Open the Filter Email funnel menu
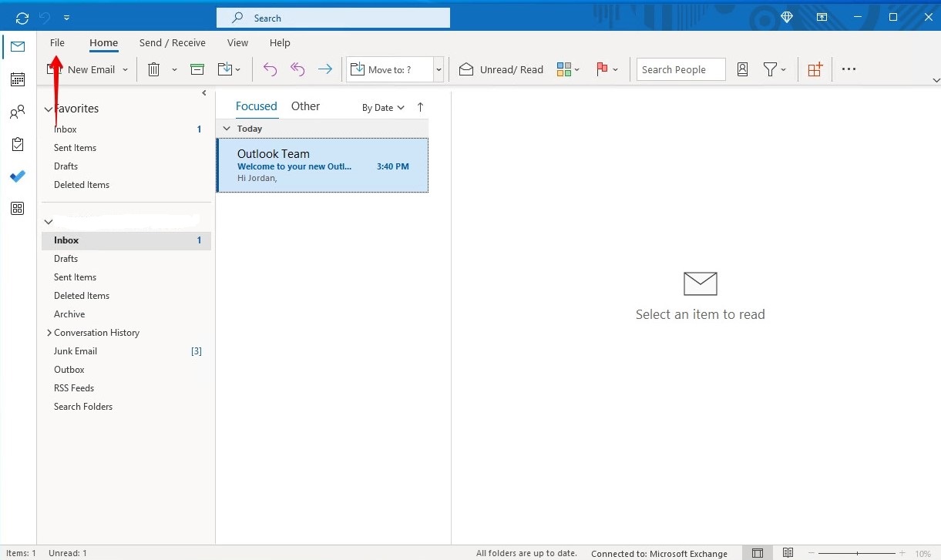 (775, 69)
